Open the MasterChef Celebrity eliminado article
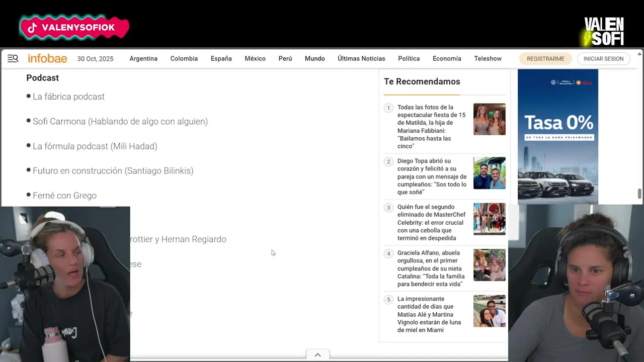 (432, 222)
